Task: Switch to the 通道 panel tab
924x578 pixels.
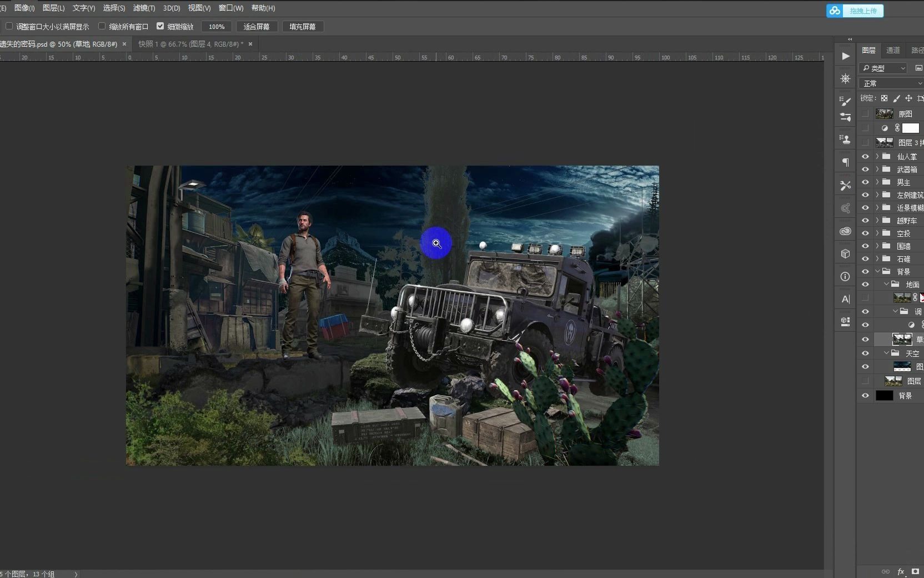Action: tap(893, 50)
